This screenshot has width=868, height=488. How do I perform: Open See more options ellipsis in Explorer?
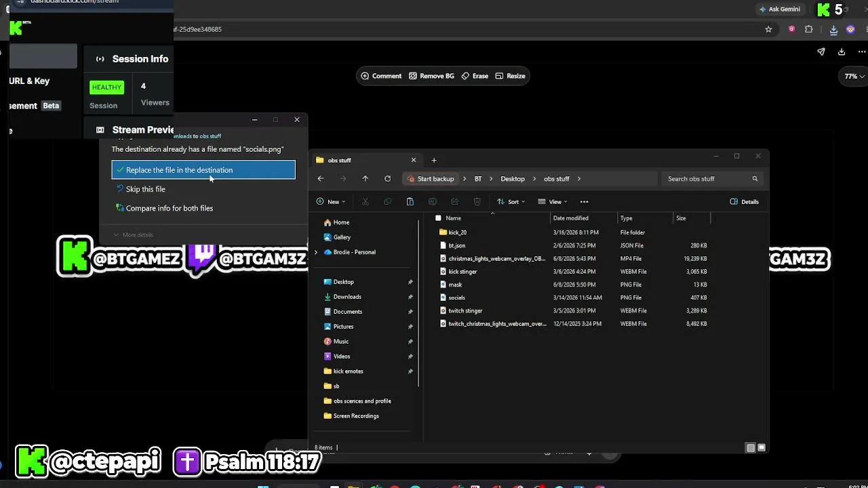coord(584,202)
